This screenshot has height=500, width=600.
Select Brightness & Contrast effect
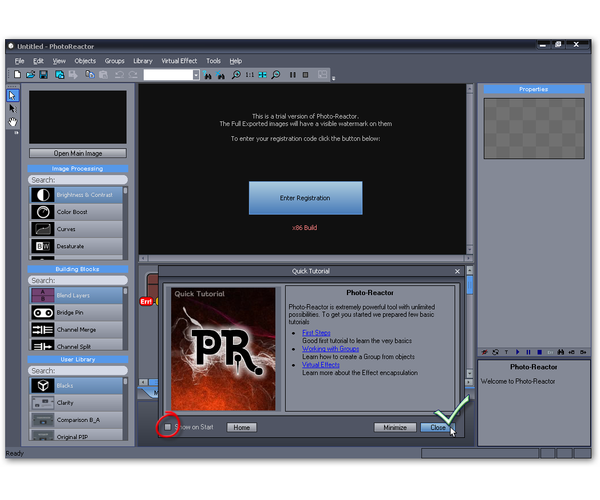coord(76,195)
